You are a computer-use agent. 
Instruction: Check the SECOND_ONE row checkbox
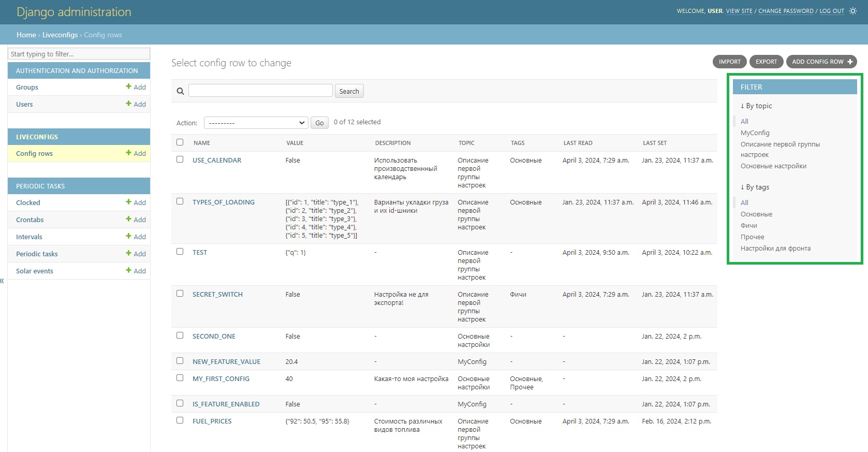pyautogui.click(x=180, y=336)
